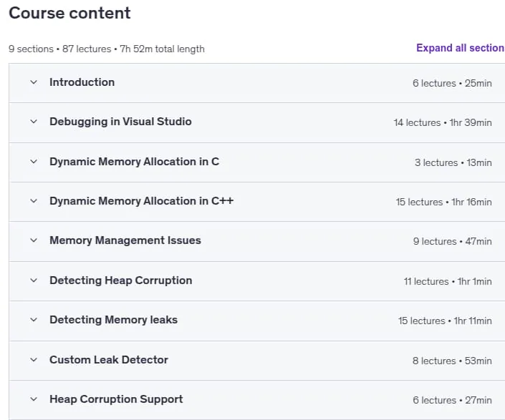Expand Dynamic Memory Allocation in C++ chevron

point(34,201)
